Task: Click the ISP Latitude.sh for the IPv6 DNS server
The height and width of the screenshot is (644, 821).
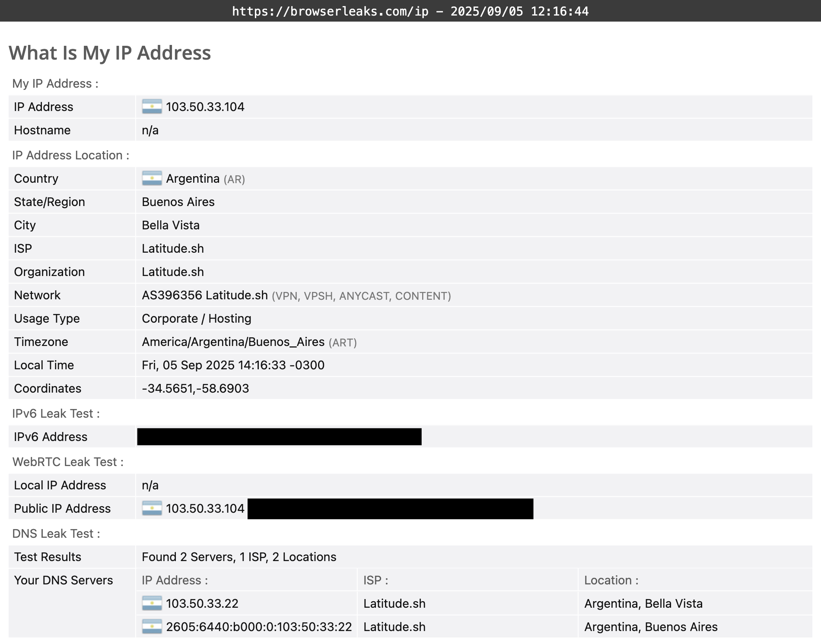Action: (x=395, y=627)
